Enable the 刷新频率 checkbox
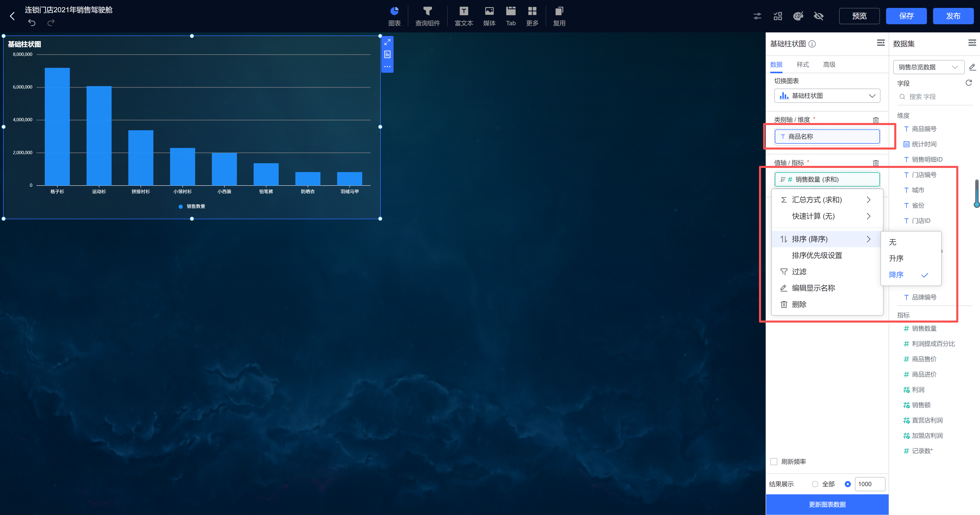 click(x=774, y=461)
